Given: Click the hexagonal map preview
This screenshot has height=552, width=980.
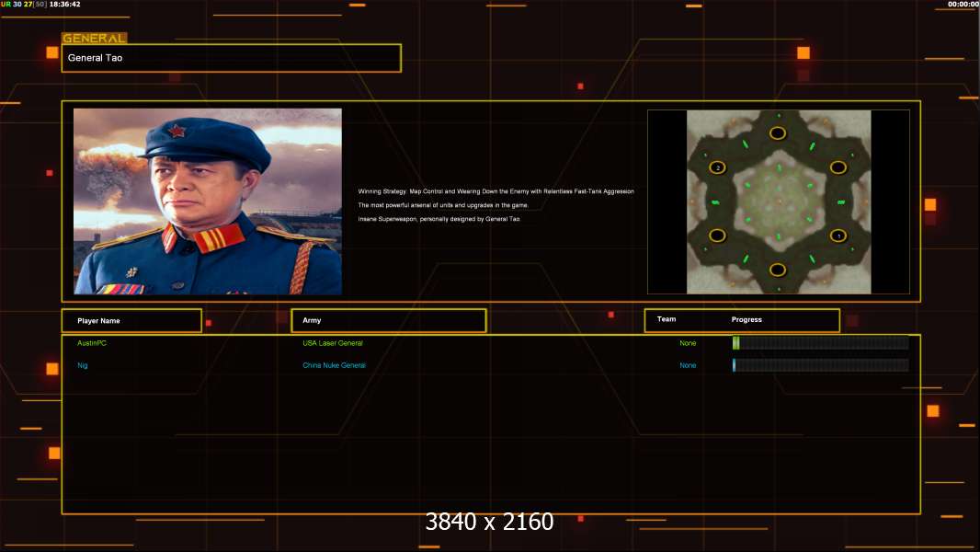Looking at the screenshot, I should (779, 201).
